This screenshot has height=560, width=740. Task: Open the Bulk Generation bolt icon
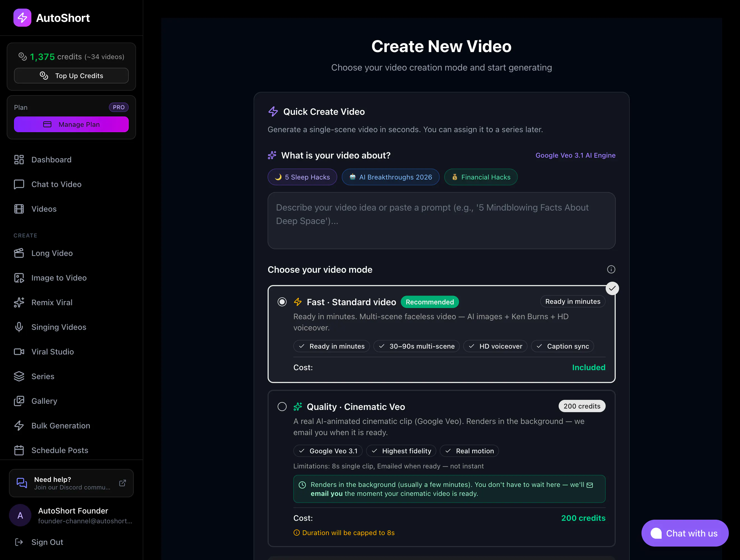pos(19,425)
